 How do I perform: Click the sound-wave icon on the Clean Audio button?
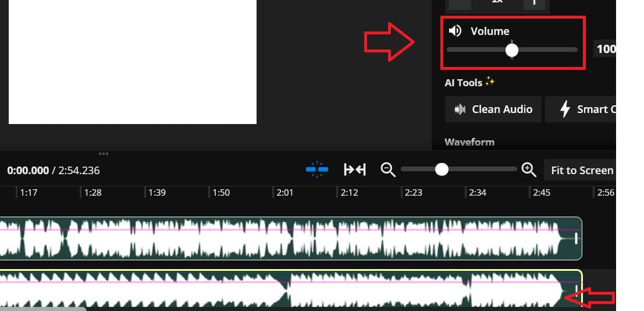(x=460, y=109)
